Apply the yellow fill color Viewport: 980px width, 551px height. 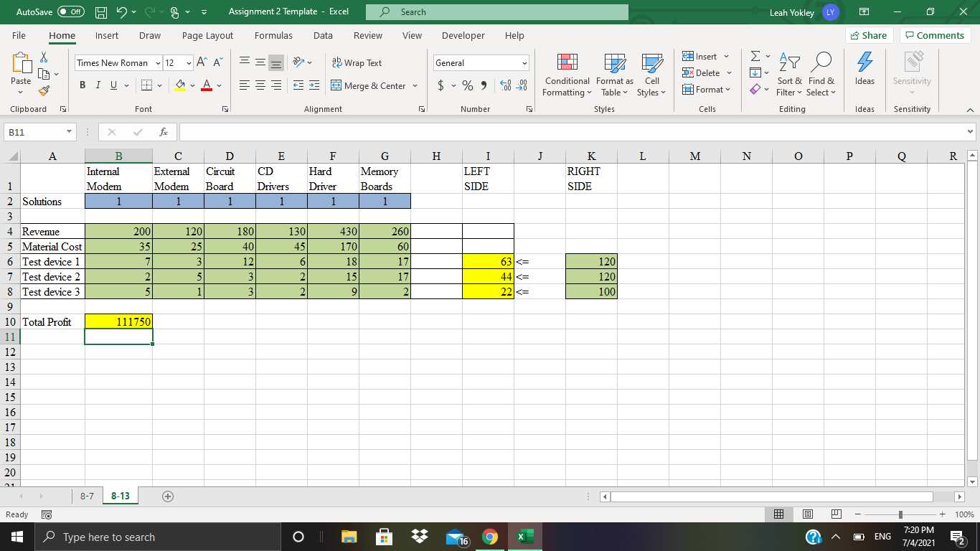(179, 86)
